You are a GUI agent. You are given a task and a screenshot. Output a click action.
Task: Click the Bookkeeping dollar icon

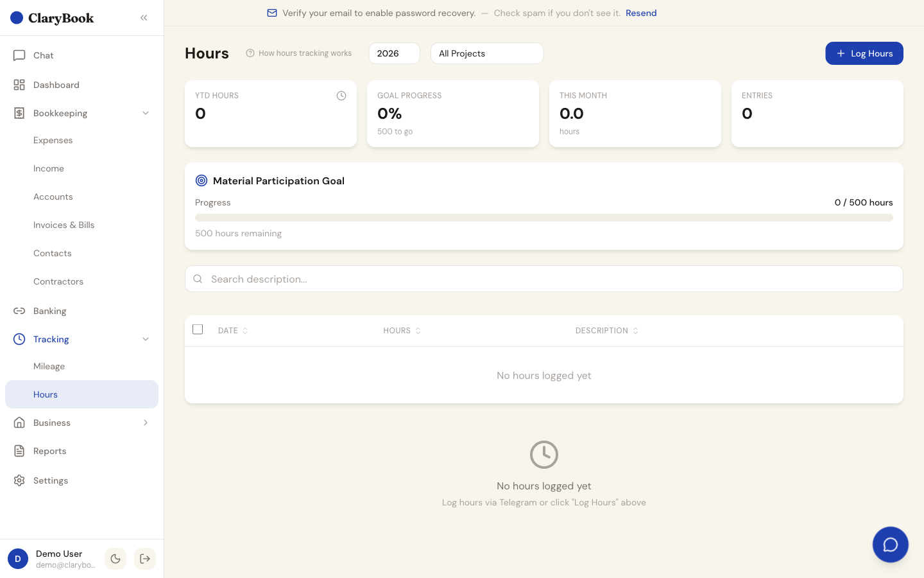[19, 113]
